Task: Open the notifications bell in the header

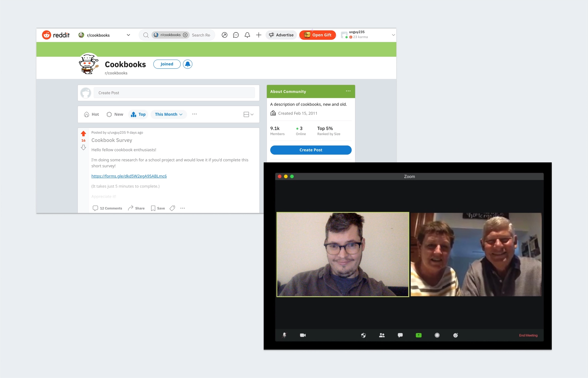Action: pos(247,35)
